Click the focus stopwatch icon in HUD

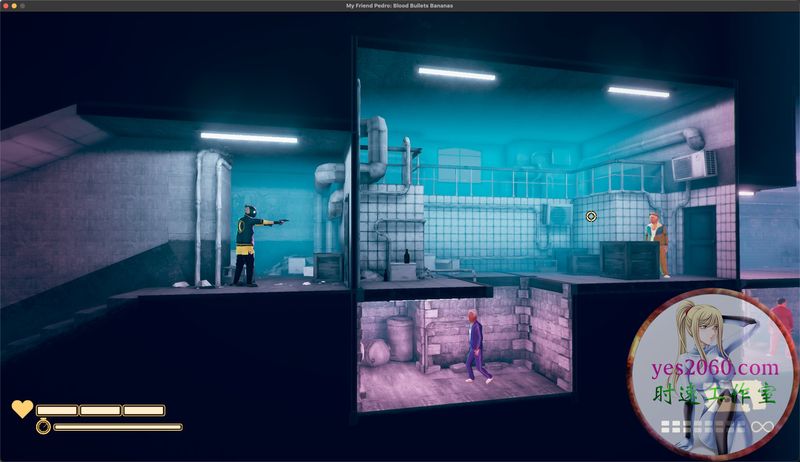[x=43, y=427]
